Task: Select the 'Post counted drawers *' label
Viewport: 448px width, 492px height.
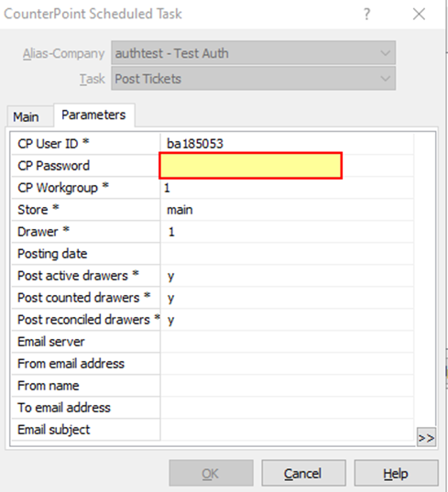Action: [83, 298]
